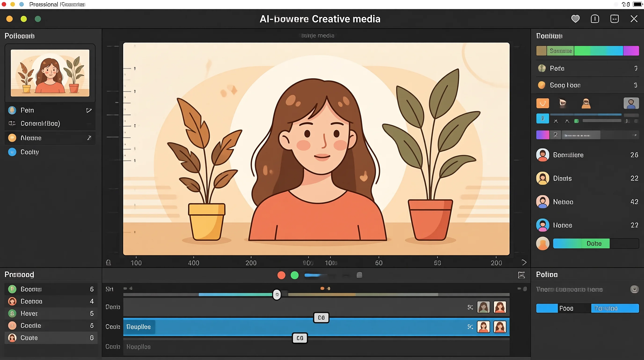The height and width of the screenshot is (360, 644).
Task: Select the Cuate row in the list
Action: point(51,338)
